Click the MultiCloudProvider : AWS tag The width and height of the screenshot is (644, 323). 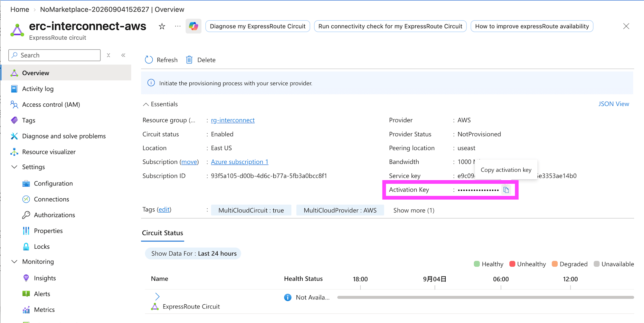pos(340,210)
